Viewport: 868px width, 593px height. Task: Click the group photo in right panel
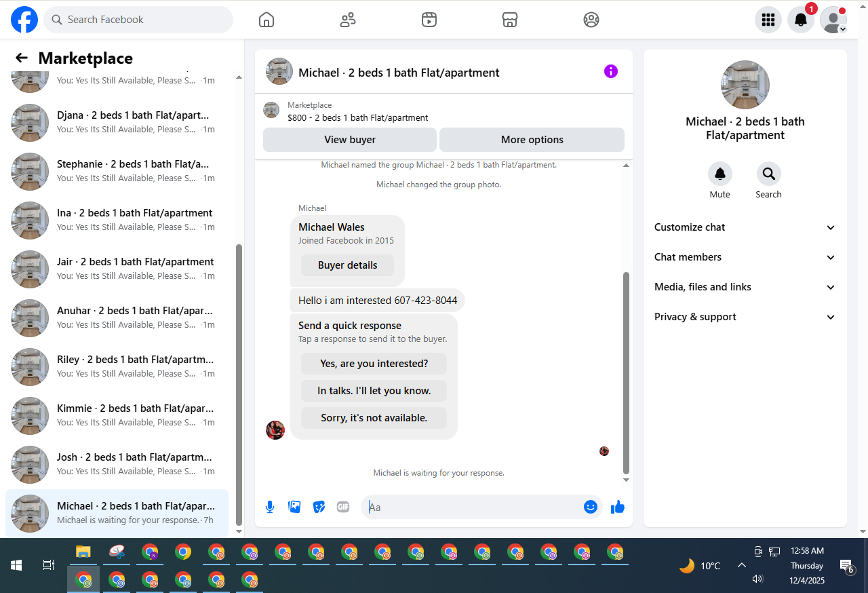[745, 85]
